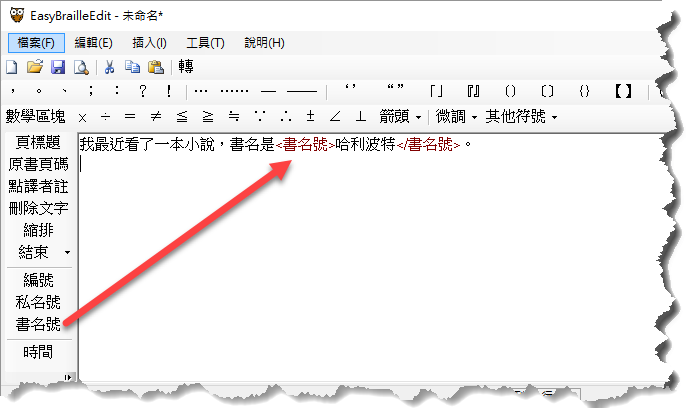
Task: Click the New document icon
Action: click(12, 67)
